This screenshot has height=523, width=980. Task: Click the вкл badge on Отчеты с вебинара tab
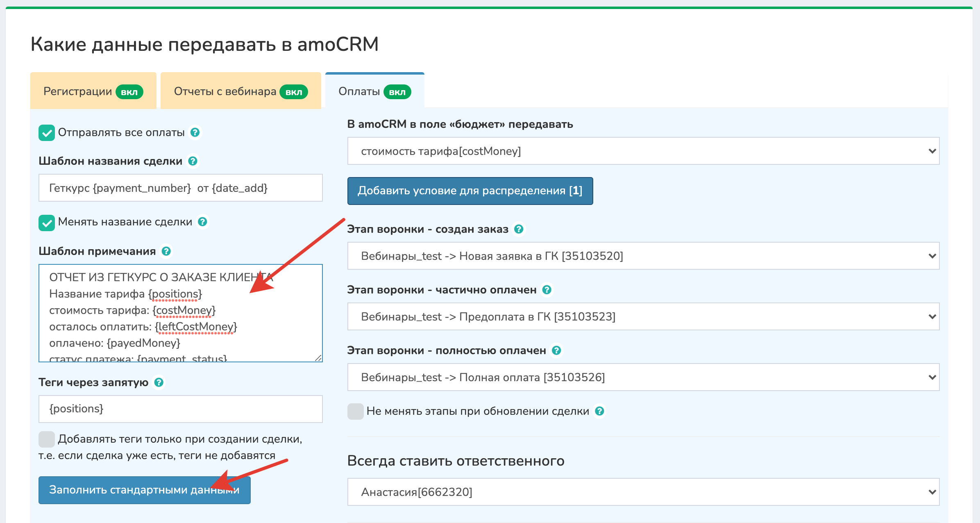click(294, 92)
